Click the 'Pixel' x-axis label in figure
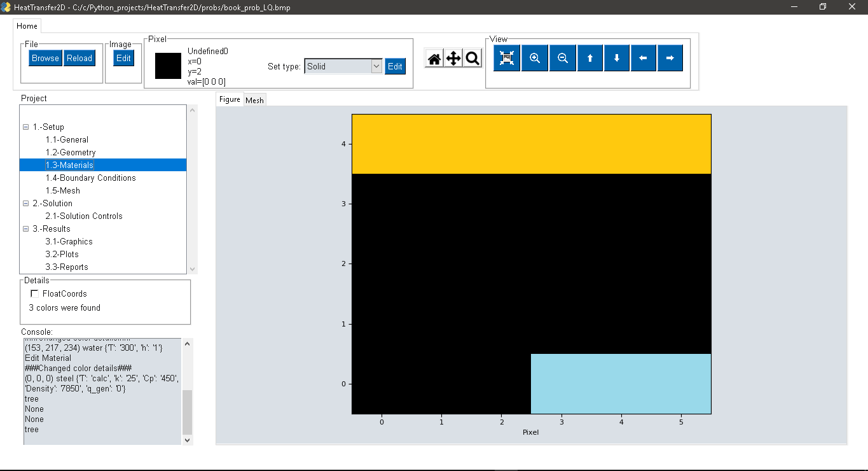 [530, 432]
